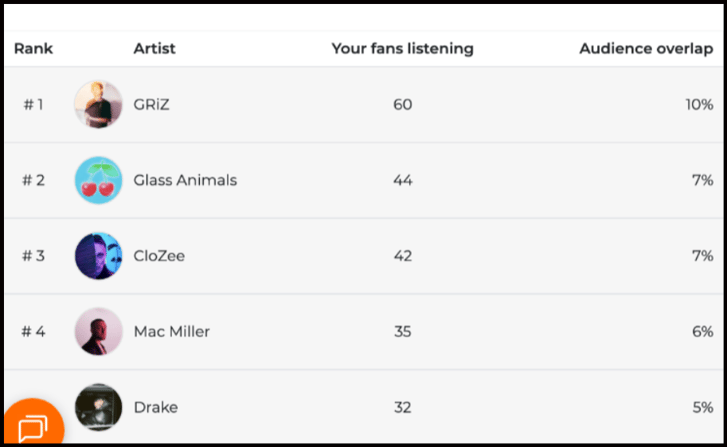Open the orange chat widget icon

pyautogui.click(x=32, y=426)
